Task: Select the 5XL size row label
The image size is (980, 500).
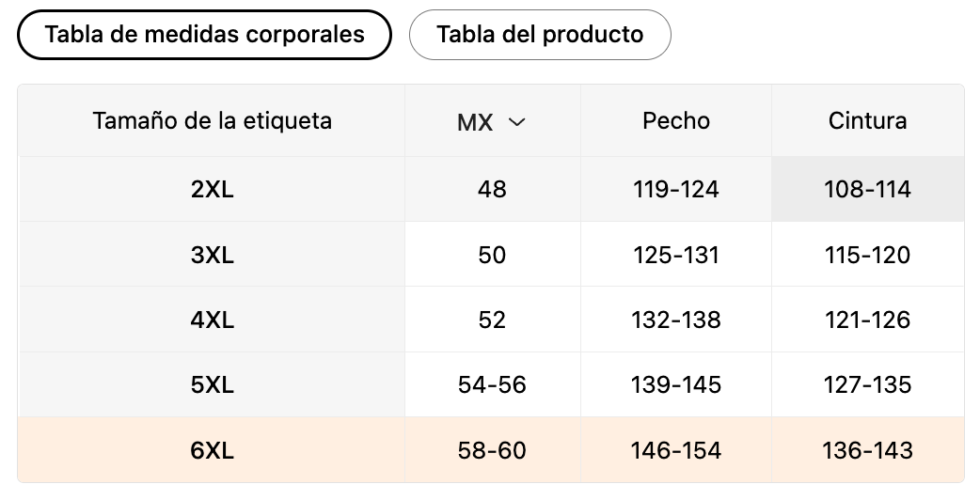Action: (x=212, y=384)
